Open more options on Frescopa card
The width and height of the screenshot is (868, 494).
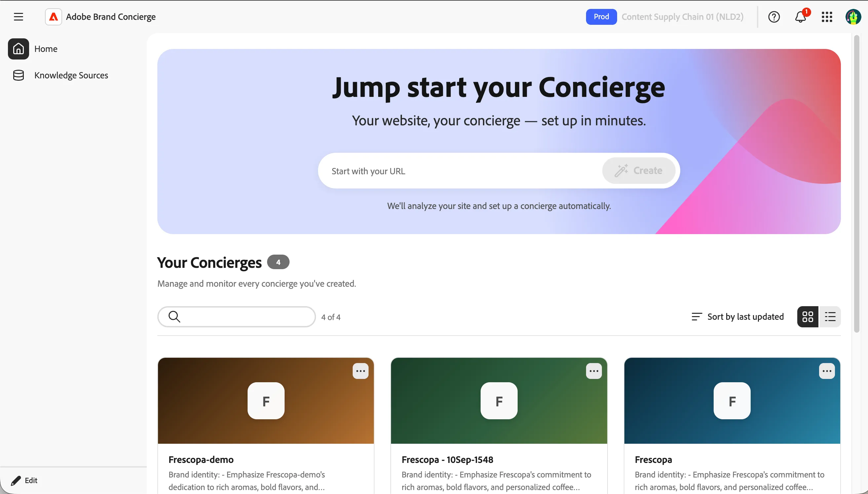pyautogui.click(x=827, y=371)
